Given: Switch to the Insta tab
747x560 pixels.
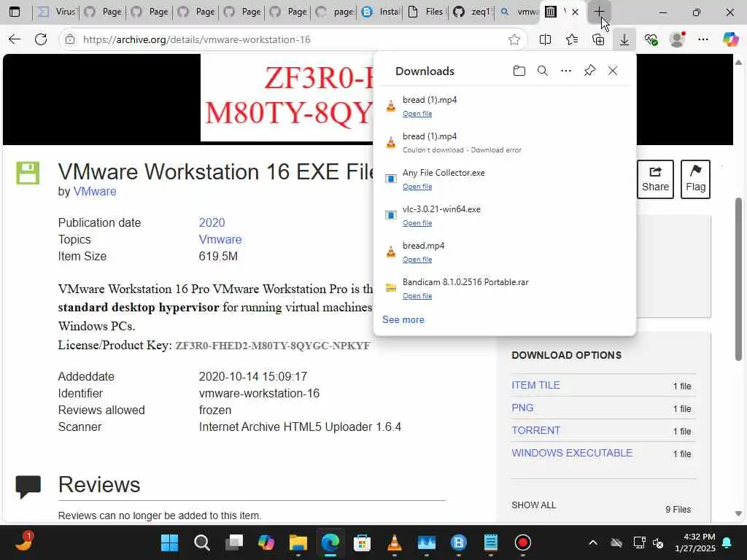Looking at the screenshot, I should (x=381, y=12).
